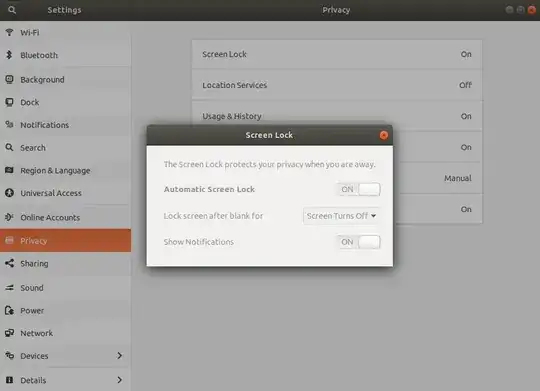Select Online Accounts entry
Viewport: 540px width, 391px height.
click(65, 217)
